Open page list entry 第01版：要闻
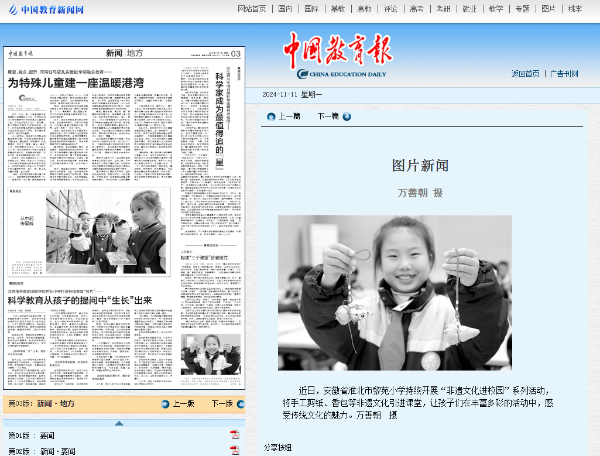 point(31,435)
